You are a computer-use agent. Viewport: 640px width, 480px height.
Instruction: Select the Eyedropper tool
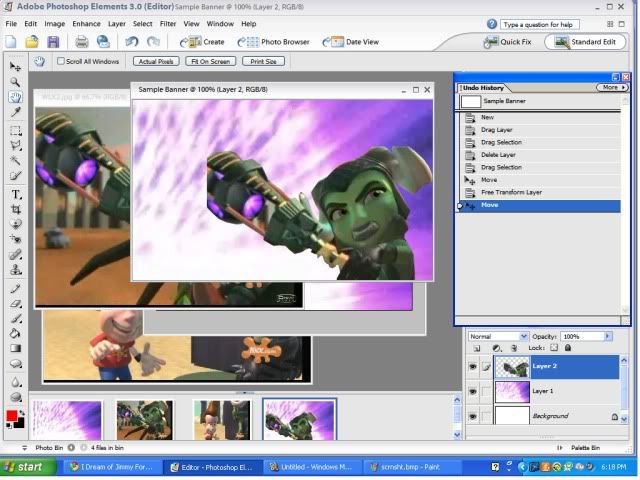(x=15, y=113)
